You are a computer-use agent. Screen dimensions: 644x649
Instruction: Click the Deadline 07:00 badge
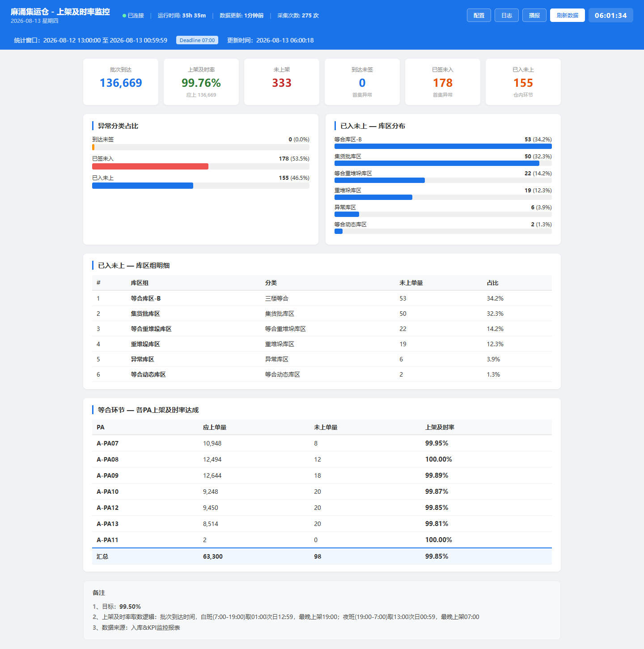pyautogui.click(x=197, y=40)
